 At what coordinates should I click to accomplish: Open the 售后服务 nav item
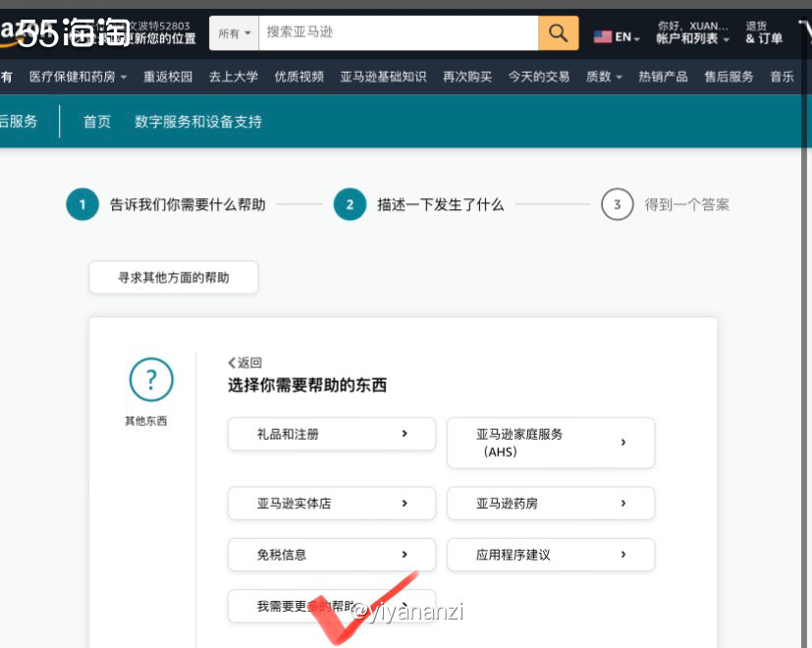pyautogui.click(x=729, y=77)
